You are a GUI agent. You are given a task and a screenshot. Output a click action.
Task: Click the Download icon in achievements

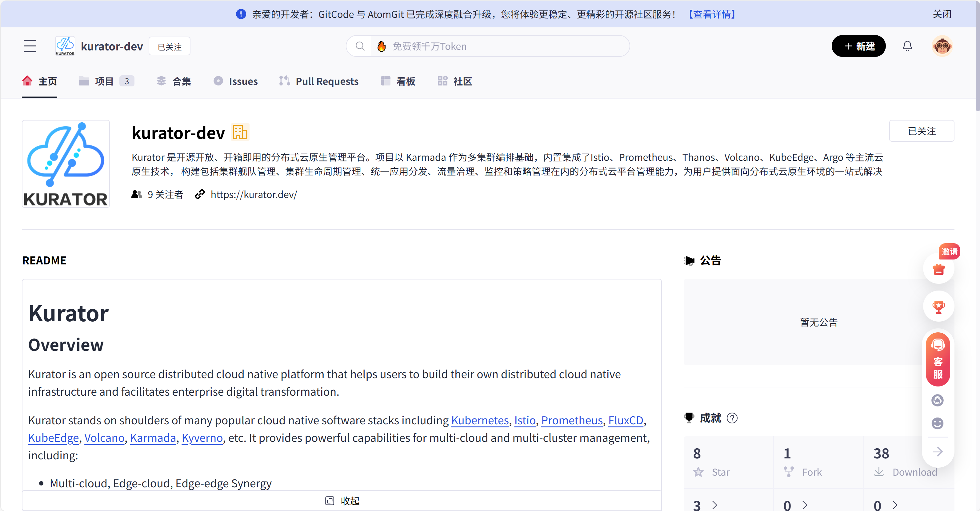coord(879,471)
